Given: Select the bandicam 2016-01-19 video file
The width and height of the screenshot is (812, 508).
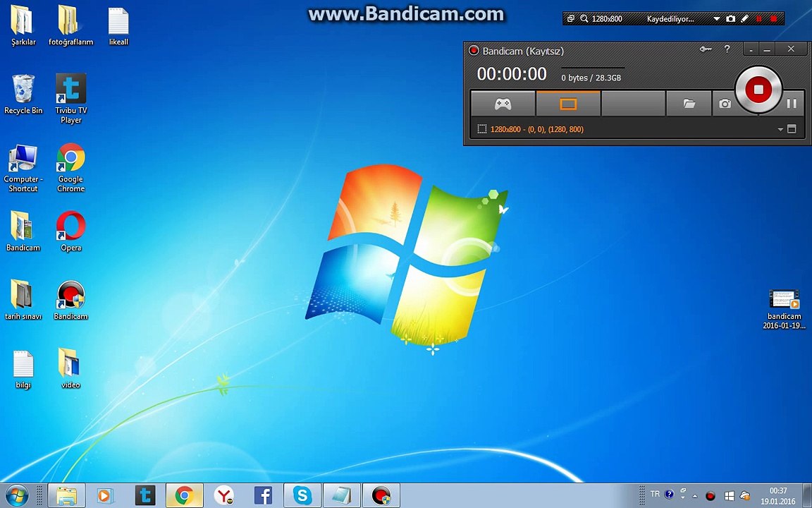Looking at the screenshot, I should tap(784, 310).
